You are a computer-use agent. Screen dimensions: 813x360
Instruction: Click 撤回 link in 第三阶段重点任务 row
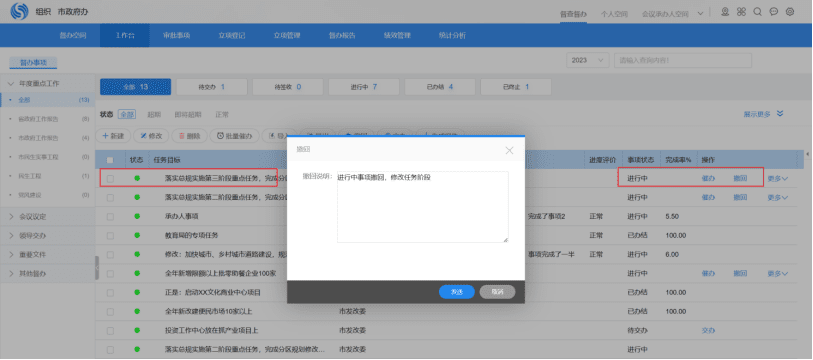(740, 178)
